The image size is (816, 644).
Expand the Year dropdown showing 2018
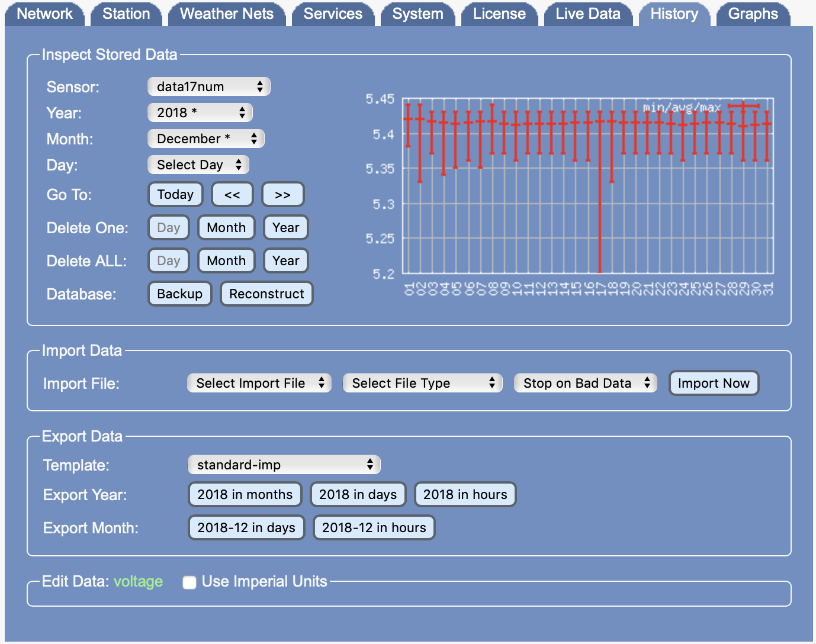200,112
